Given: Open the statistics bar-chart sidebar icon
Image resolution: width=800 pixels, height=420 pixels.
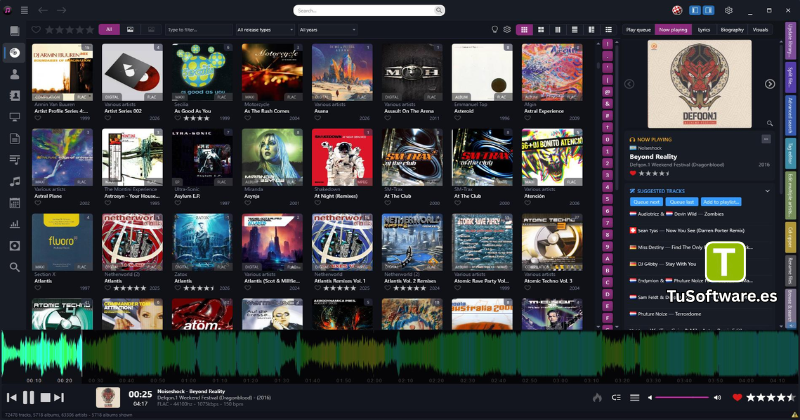Looking at the screenshot, I should coord(14,224).
